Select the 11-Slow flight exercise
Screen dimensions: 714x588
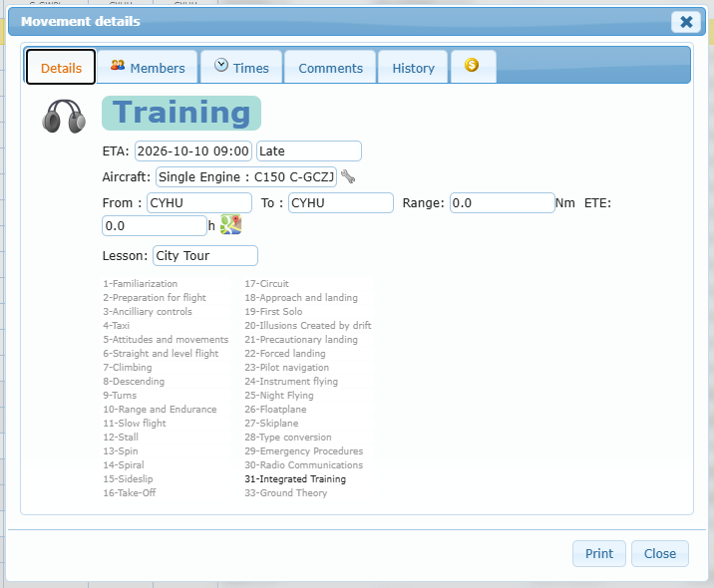(x=135, y=424)
